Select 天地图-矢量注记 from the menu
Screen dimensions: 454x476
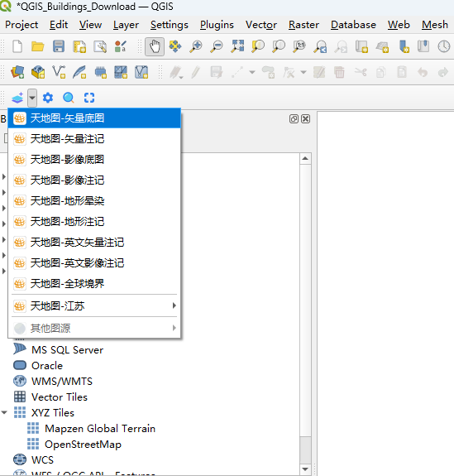pos(94,139)
